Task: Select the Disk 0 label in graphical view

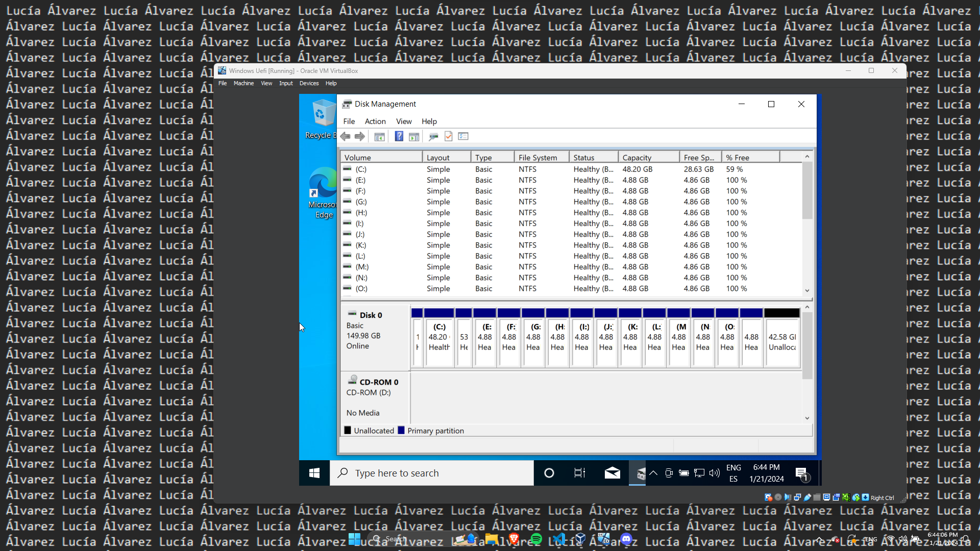Action: (x=371, y=315)
